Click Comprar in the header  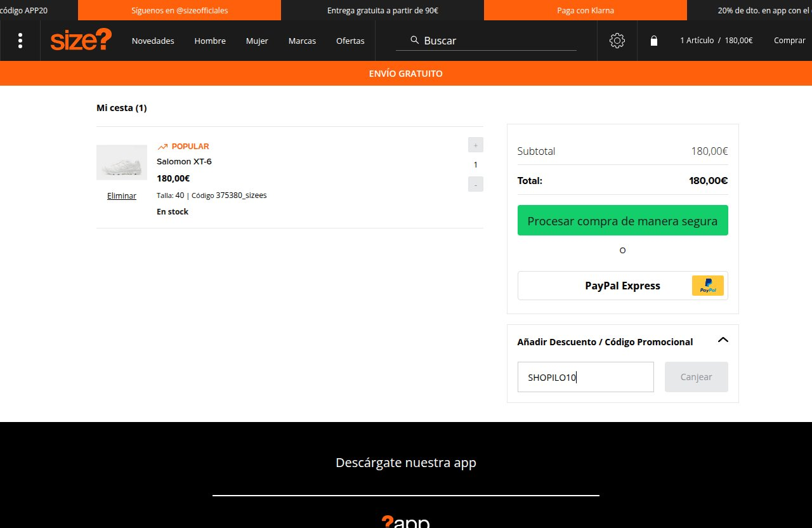pyautogui.click(x=790, y=40)
